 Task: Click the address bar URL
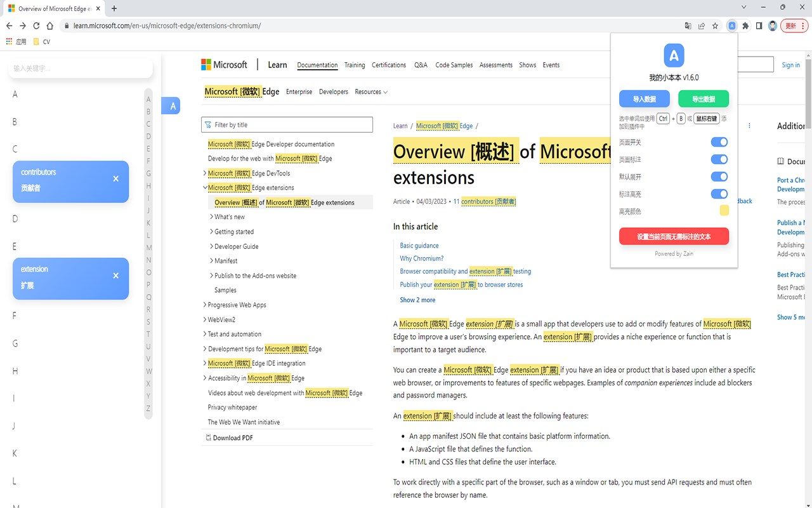coord(167,26)
